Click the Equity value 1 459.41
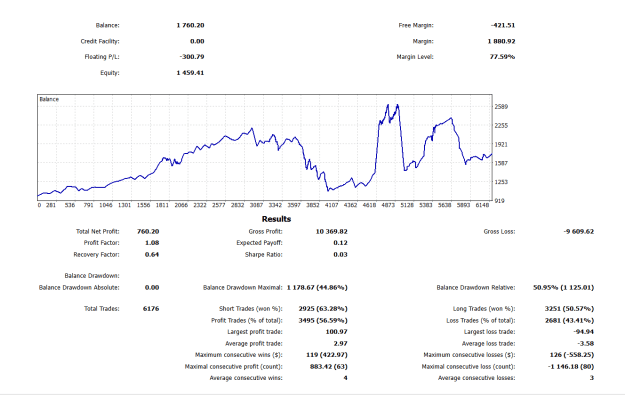The width and height of the screenshot is (625, 395). click(x=191, y=73)
